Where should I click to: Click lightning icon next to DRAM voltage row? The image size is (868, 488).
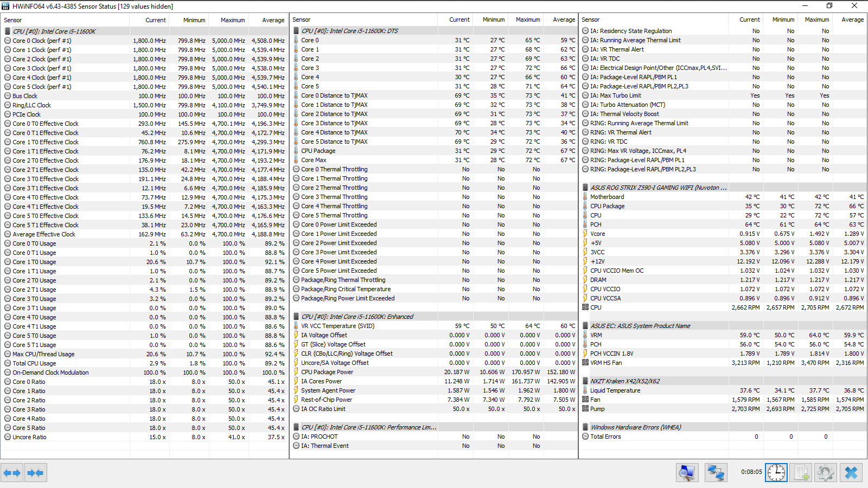click(585, 280)
